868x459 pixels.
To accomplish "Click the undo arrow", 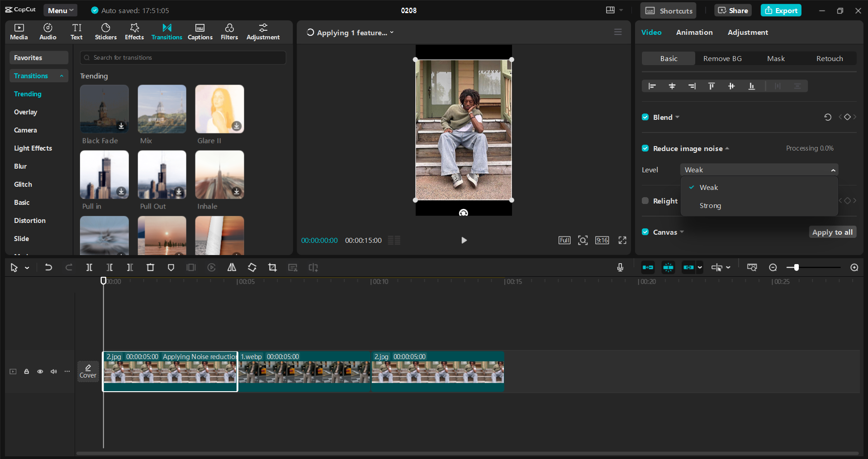I will pyautogui.click(x=48, y=268).
